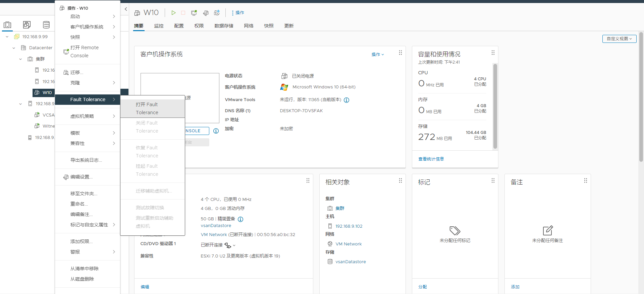The height and width of the screenshot is (294, 644).
Task: Click drag handle on Capacity and Usage card
Action: [x=493, y=53]
